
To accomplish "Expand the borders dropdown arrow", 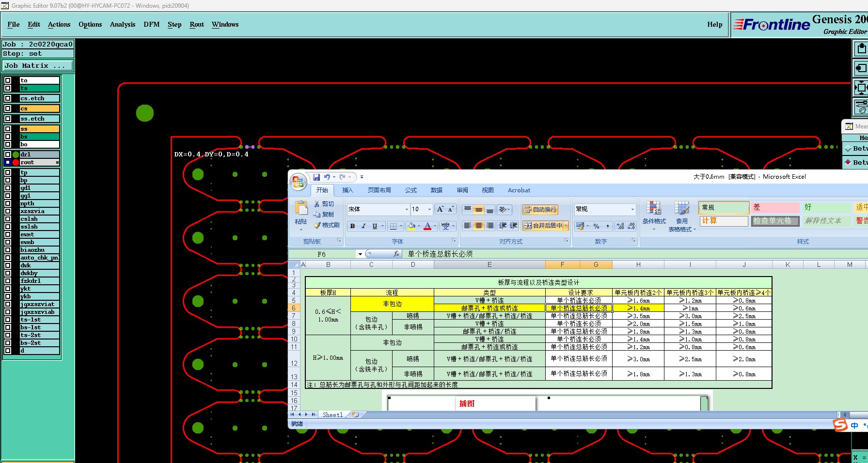I will coord(401,226).
